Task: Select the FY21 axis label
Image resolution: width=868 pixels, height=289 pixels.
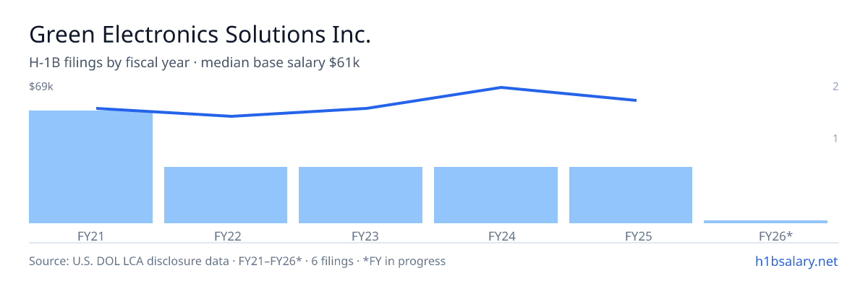Action: point(90,236)
